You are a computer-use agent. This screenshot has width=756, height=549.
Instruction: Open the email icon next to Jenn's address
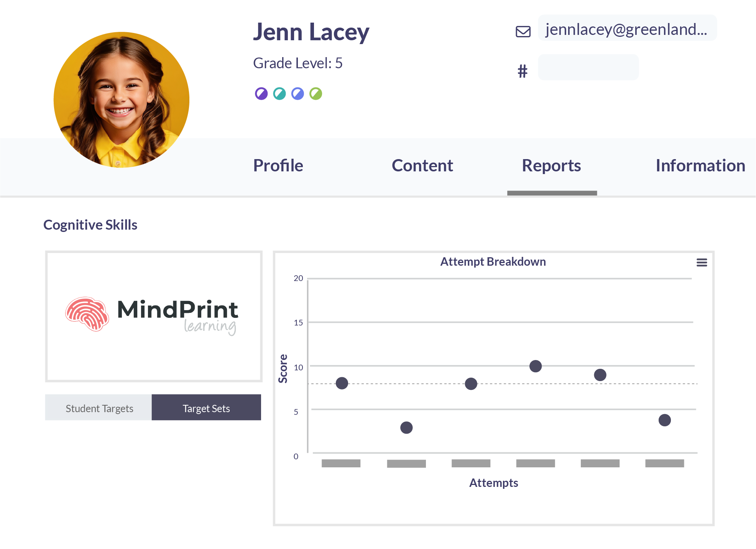523,31
